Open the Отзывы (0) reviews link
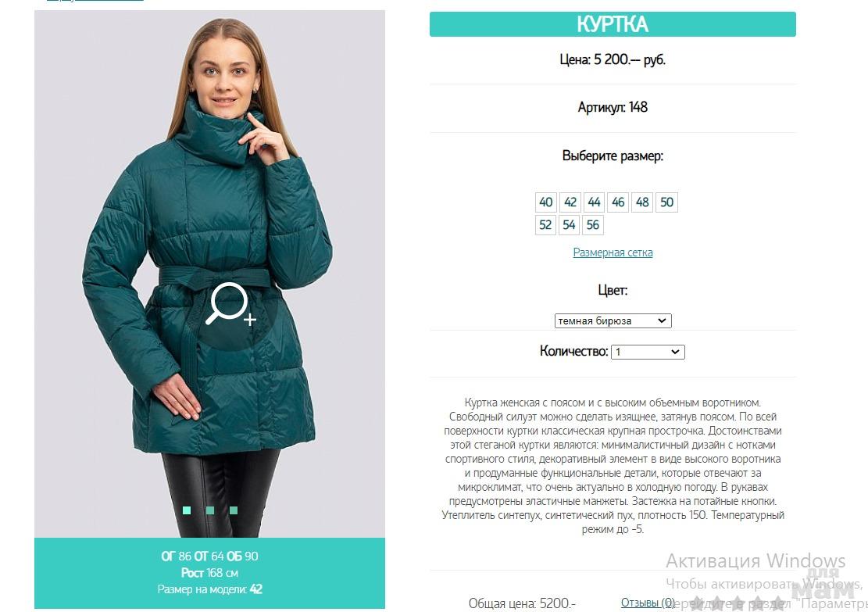 (648, 603)
